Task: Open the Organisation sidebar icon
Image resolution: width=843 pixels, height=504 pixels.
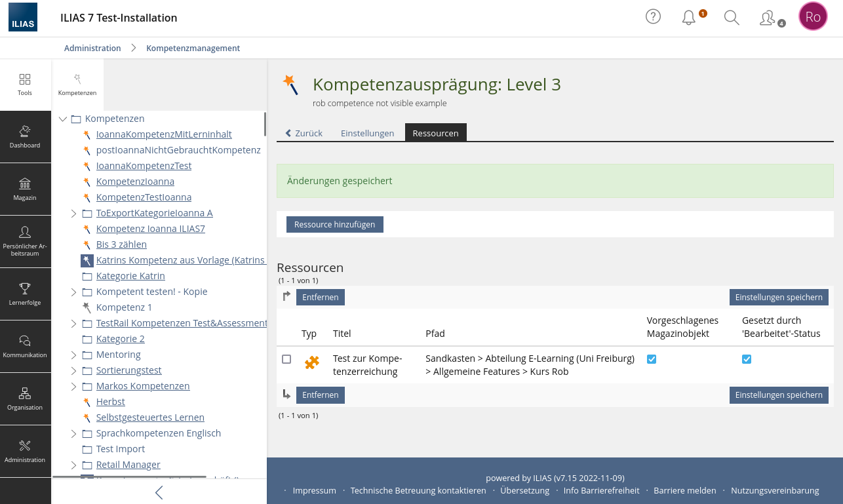Action: tap(25, 398)
